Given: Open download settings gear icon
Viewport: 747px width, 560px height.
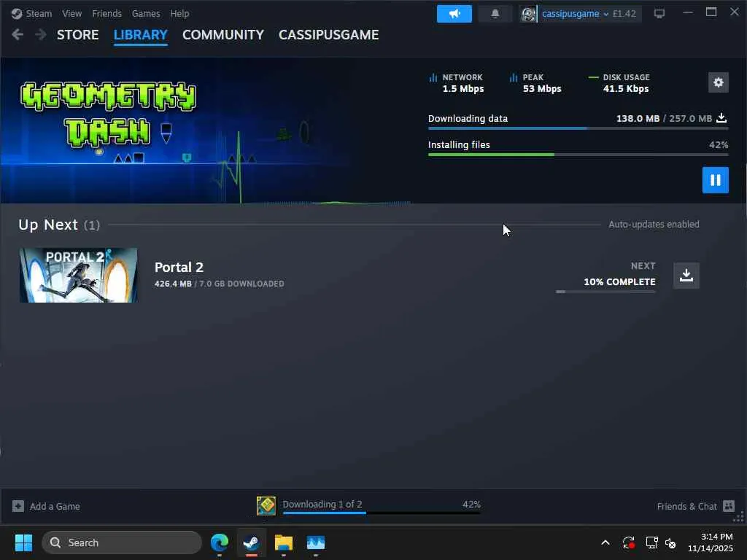Looking at the screenshot, I should tap(718, 82).
